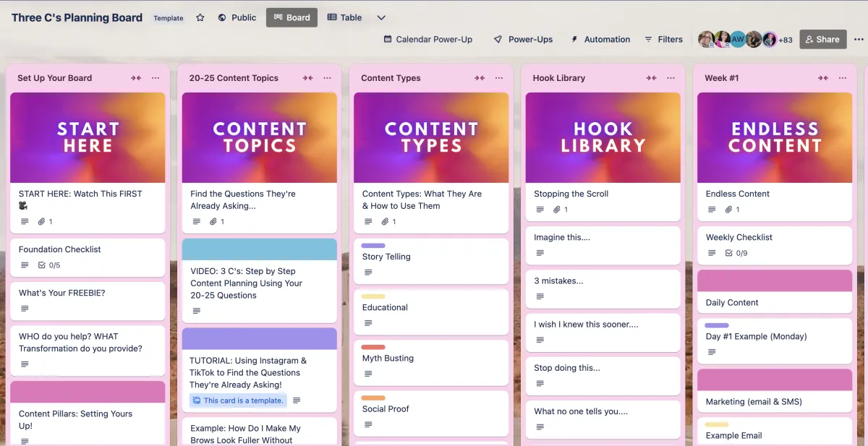Open list actions for Set Up Your Board

pyautogui.click(x=156, y=78)
